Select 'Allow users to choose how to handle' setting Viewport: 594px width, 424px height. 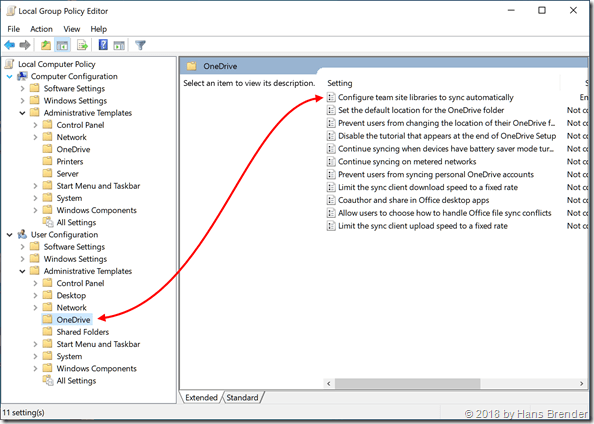(x=444, y=213)
